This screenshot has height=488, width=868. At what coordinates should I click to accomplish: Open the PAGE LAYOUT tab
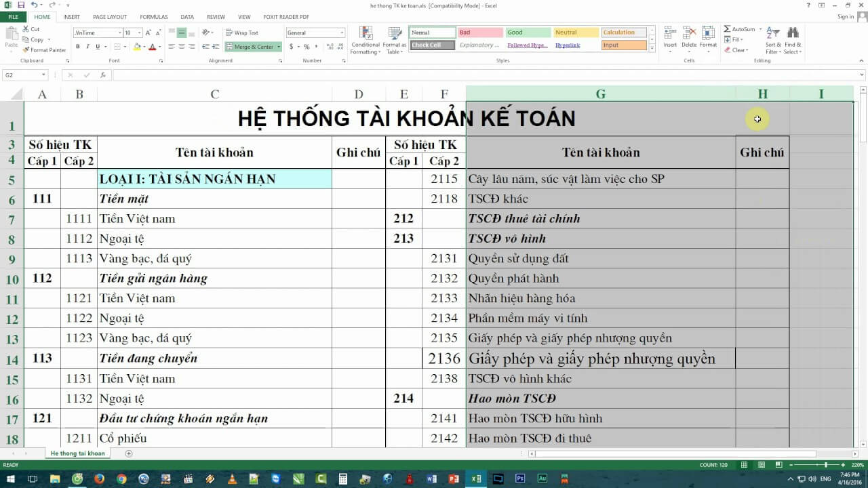click(111, 17)
